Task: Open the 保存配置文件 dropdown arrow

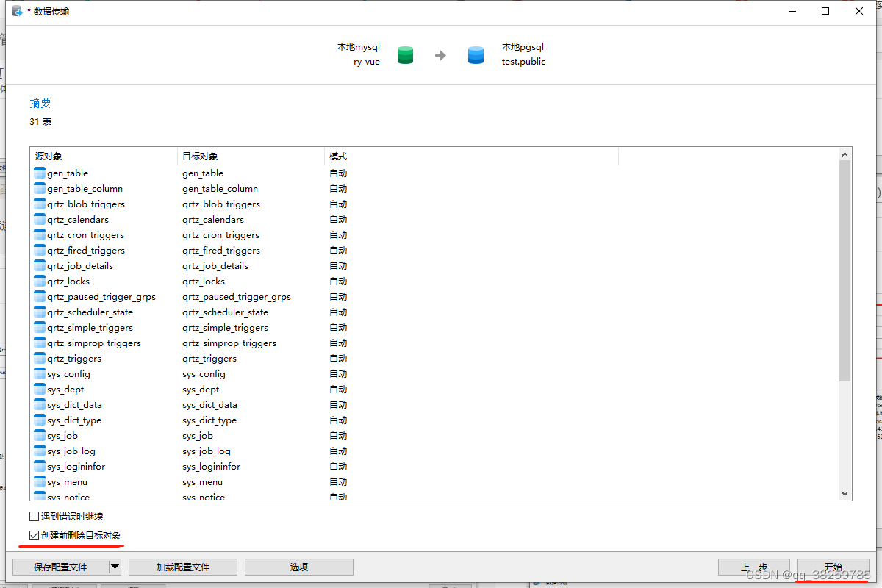Action: coord(115,567)
